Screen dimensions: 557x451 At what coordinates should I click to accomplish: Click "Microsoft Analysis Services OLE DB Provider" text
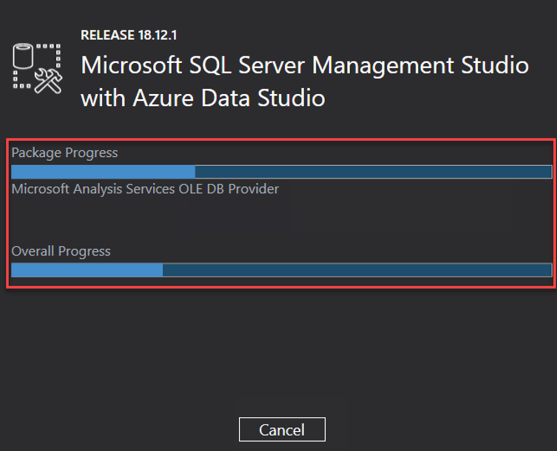coord(145,189)
